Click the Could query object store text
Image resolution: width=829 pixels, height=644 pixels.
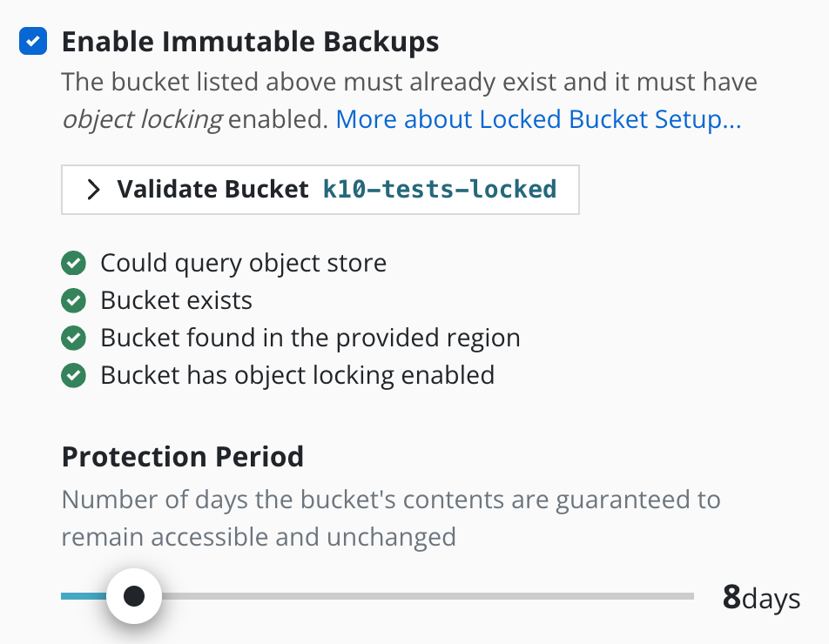[x=243, y=263]
